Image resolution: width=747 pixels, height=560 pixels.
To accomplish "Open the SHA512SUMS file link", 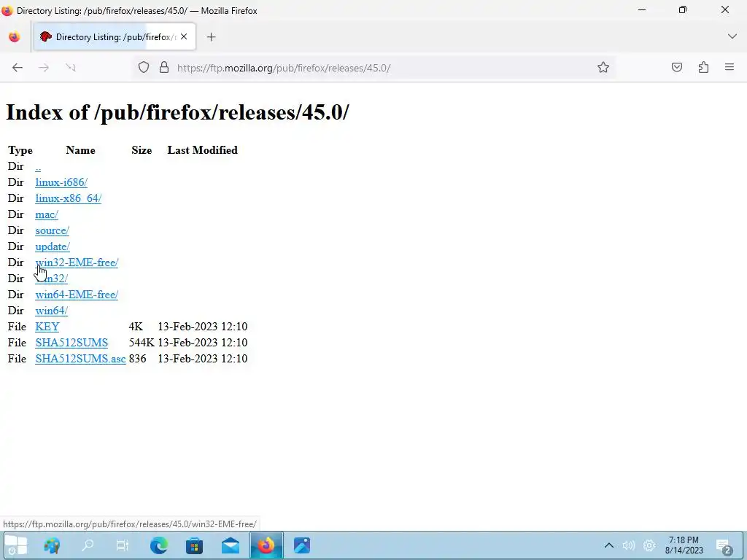I will 71,343.
